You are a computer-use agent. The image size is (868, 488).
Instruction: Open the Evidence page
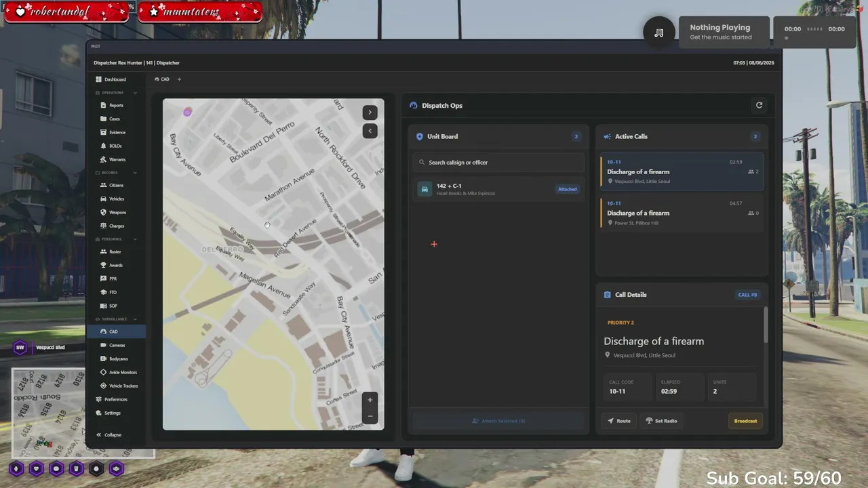(117, 132)
